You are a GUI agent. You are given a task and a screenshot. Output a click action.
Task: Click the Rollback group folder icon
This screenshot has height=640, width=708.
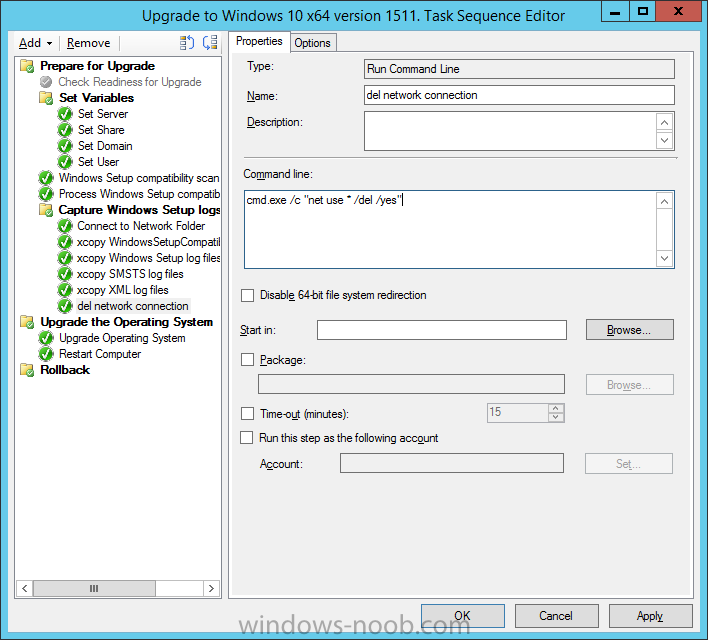click(27, 370)
